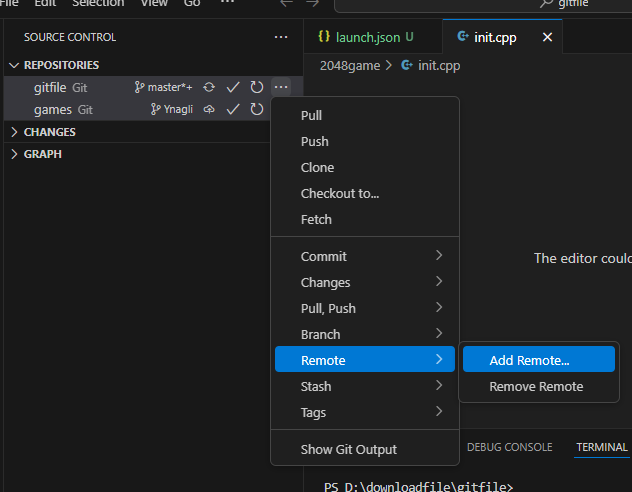The width and height of the screenshot is (632, 492).
Task: Switch to the launch.json tab
Action: [x=373, y=37]
